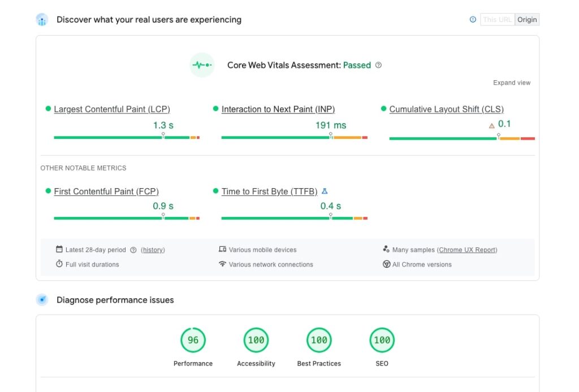Click the experimental flask icon beside TTFB

point(325,191)
